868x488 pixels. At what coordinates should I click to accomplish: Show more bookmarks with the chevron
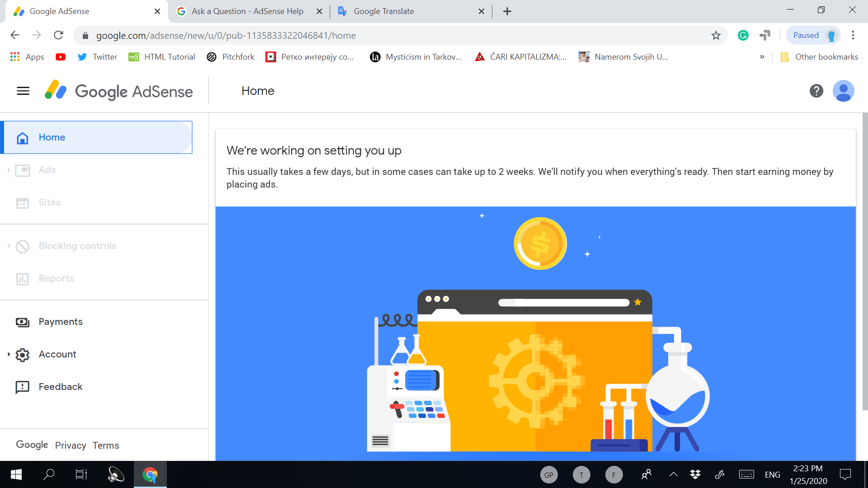(x=762, y=57)
